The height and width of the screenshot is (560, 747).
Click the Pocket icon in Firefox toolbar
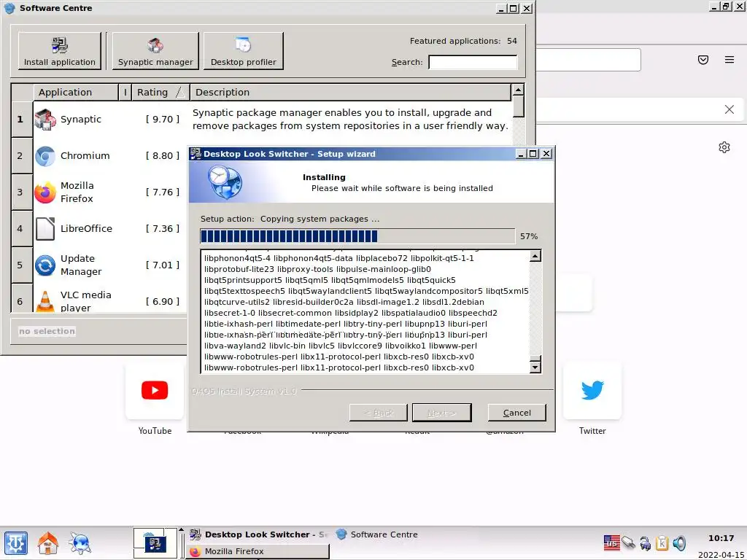(703, 60)
